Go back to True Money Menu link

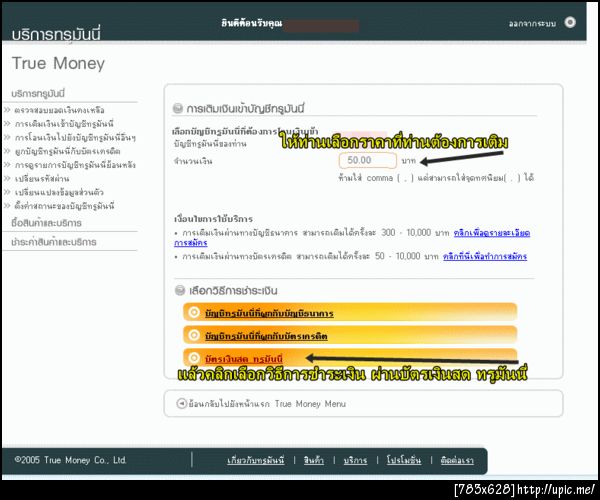click(x=267, y=404)
